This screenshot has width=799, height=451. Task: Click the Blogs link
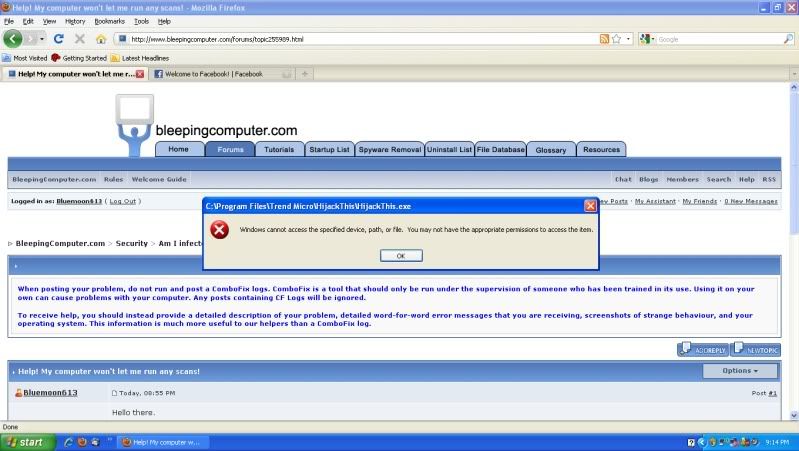pos(649,179)
